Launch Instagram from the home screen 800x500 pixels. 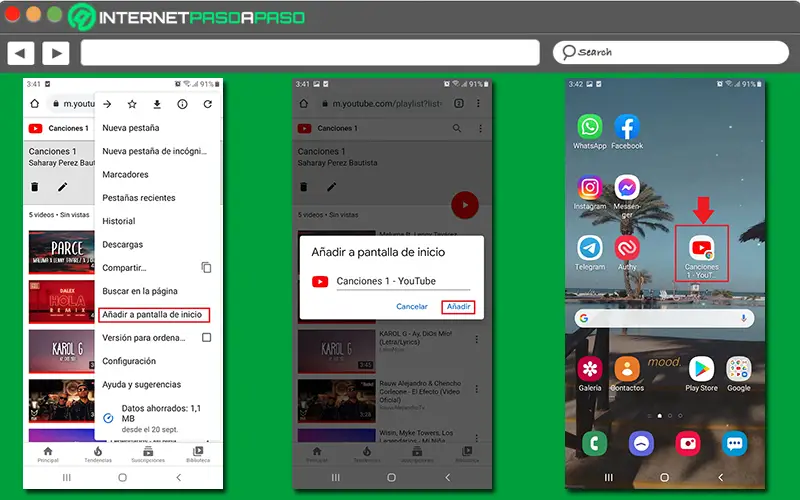pos(589,187)
